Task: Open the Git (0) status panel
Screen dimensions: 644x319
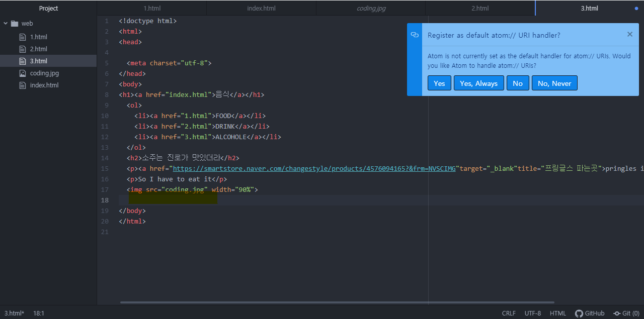Action: click(x=626, y=313)
